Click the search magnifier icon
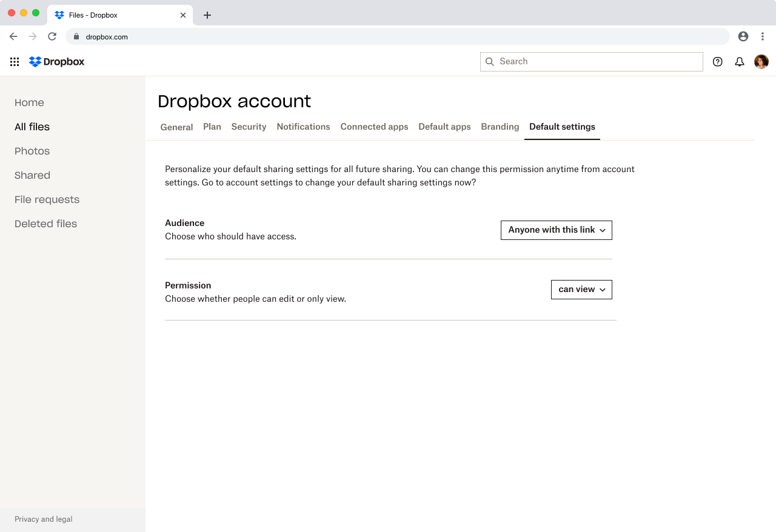This screenshot has width=776, height=532. coord(490,62)
